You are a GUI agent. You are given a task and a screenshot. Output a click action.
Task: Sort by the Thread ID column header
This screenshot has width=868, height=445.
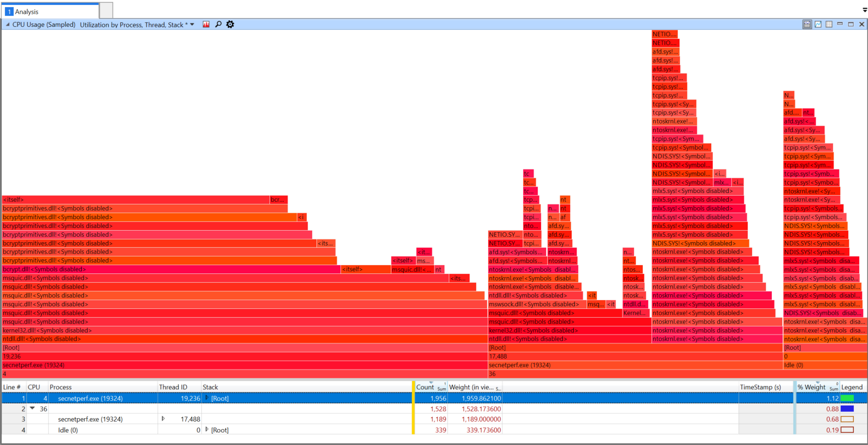click(179, 387)
